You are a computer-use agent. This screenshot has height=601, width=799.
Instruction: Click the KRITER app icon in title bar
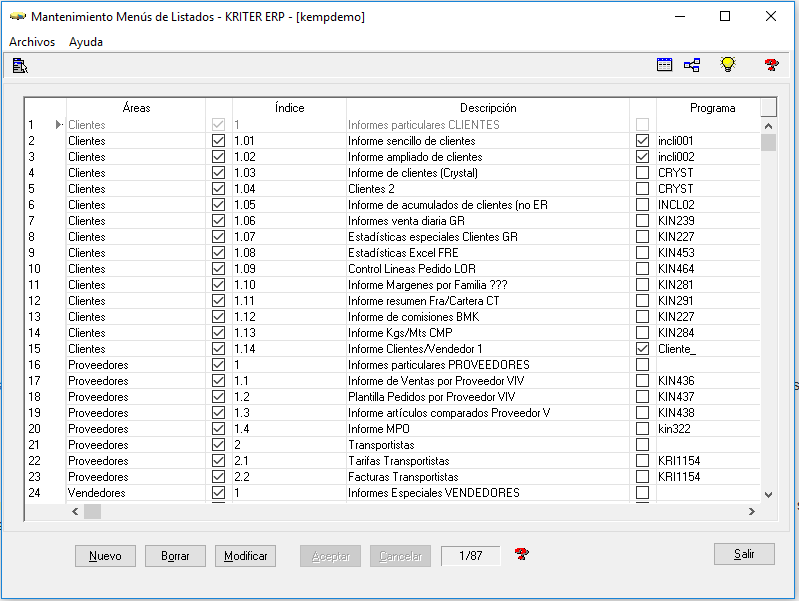17,17
